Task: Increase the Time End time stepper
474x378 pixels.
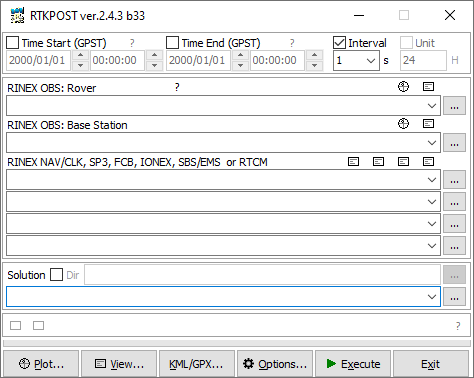Action: (x=314, y=55)
